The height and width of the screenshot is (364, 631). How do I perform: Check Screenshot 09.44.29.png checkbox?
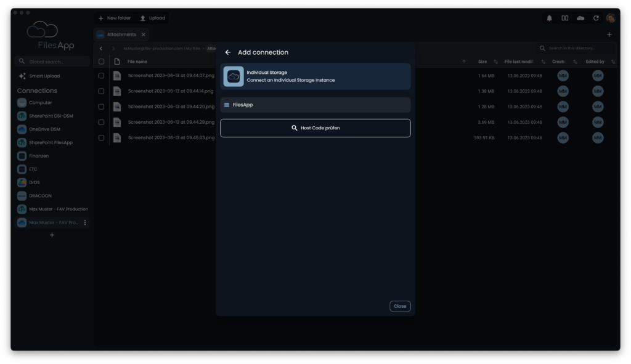[102, 123]
